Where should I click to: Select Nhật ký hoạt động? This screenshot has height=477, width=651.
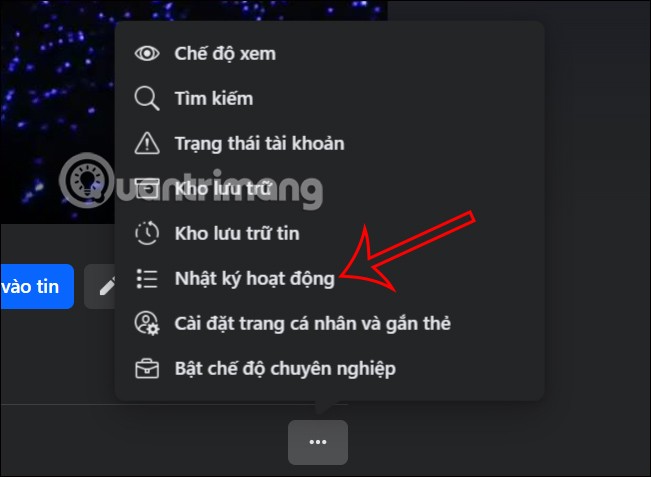click(x=329, y=279)
